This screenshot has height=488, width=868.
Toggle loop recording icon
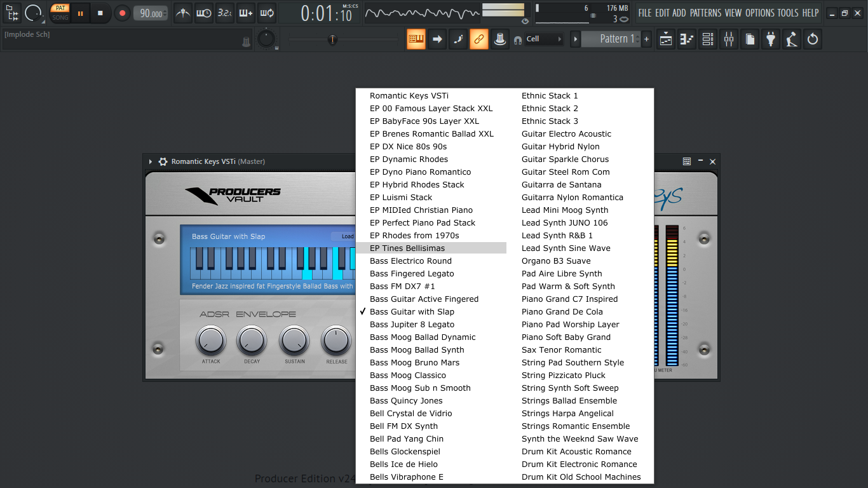point(266,13)
